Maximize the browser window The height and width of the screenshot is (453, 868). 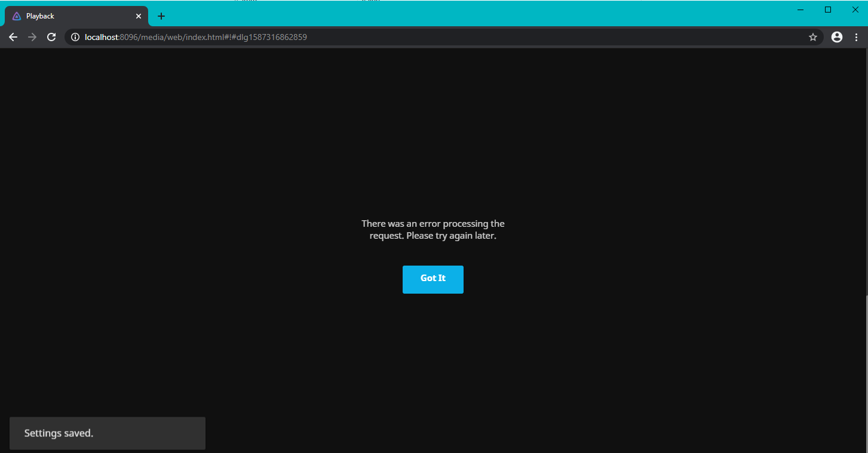click(828, 10)
